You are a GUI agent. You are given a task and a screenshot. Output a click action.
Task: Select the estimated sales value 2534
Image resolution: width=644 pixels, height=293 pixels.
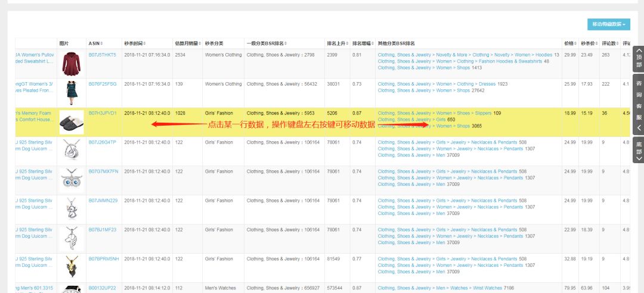coord(180,55)
